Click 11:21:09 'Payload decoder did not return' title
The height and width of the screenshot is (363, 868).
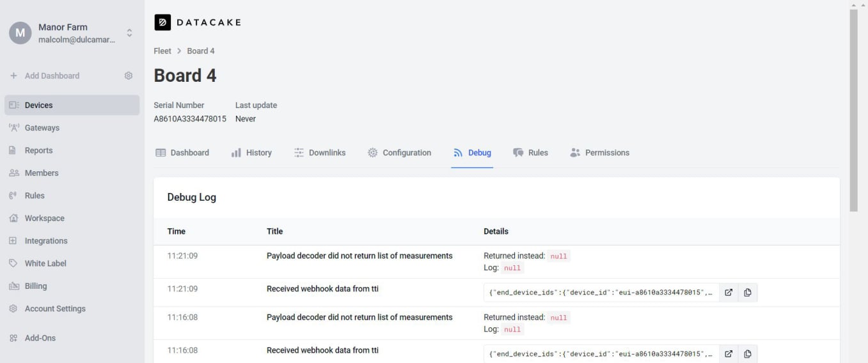point(359,256)
